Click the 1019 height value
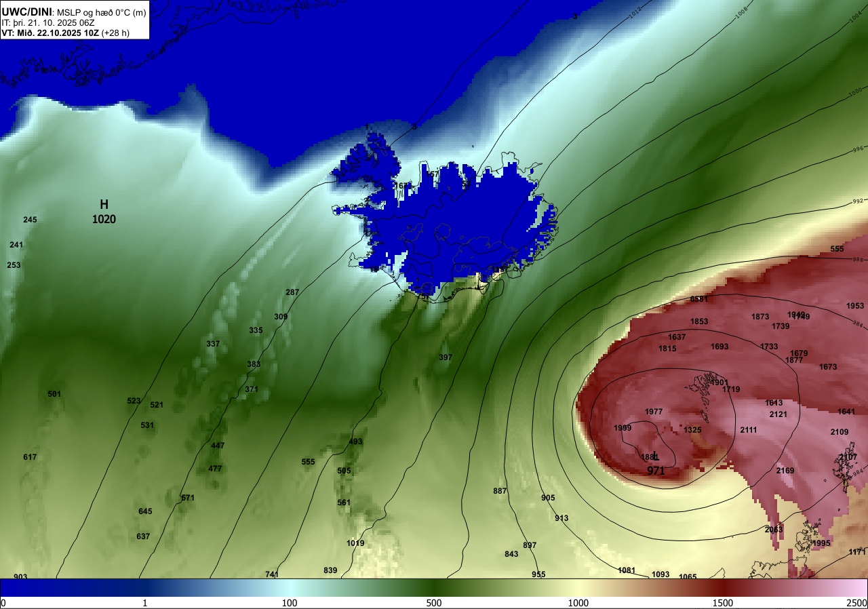This screenshot has height=609, width=868. coord(355,543)
